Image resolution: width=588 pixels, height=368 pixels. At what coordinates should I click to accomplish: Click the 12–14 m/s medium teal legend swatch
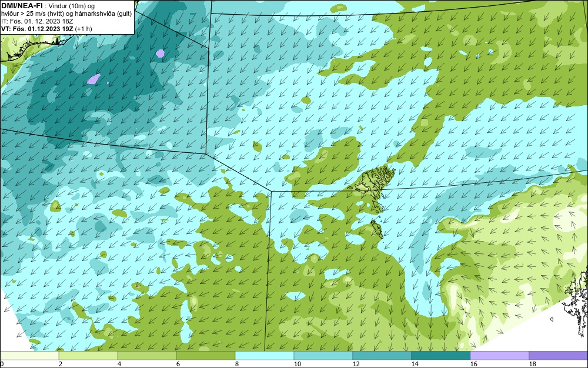coord(382,355)
